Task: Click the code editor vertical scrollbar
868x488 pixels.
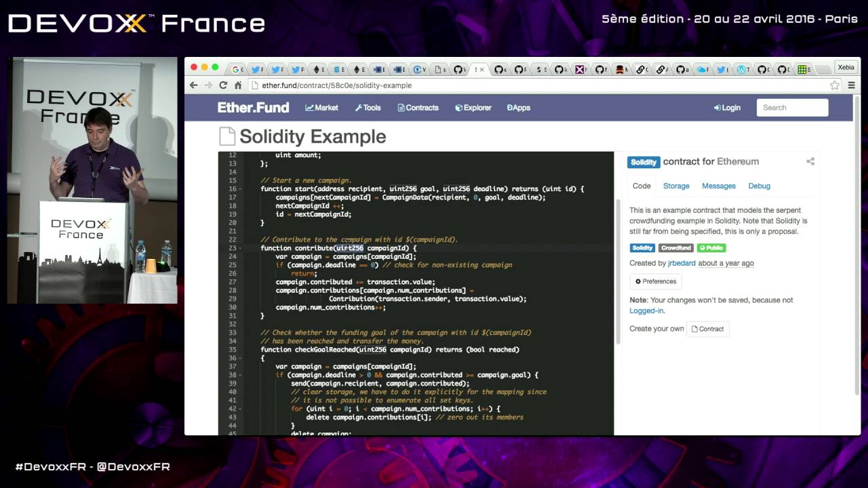Action: [618, 271]
